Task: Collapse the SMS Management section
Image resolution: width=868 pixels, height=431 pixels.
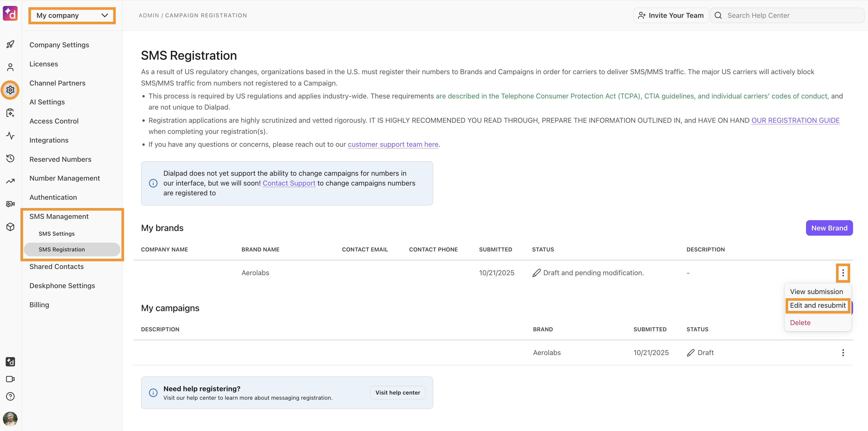Action: click(x=59, y=216)
